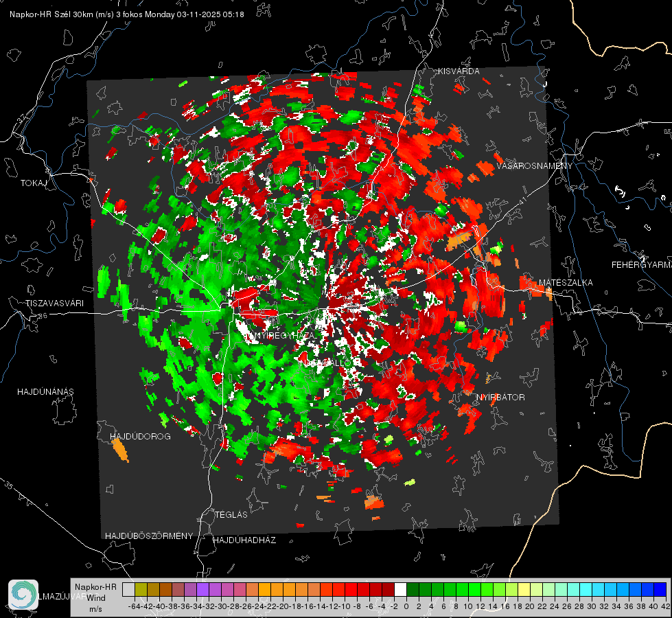The width and height of the screenshot is (672, 618).
Task: Click the legend value label 0
Action: pyautogui.click(x=406, y=606)
